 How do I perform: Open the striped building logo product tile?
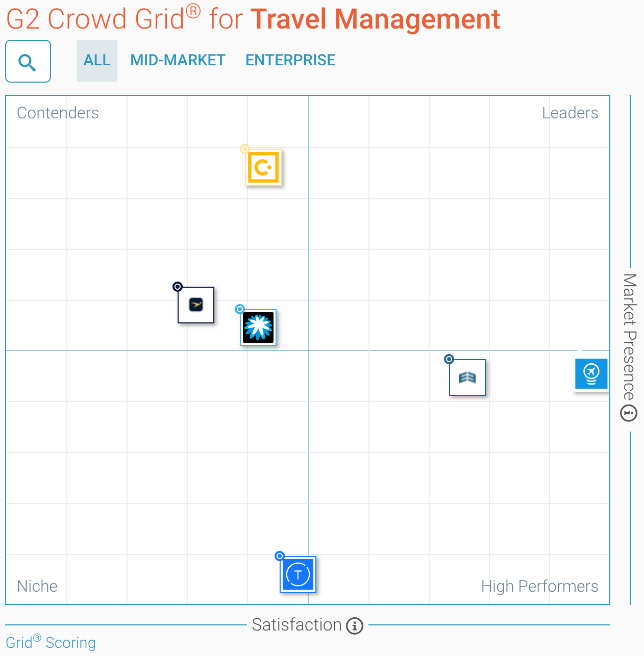467,377
